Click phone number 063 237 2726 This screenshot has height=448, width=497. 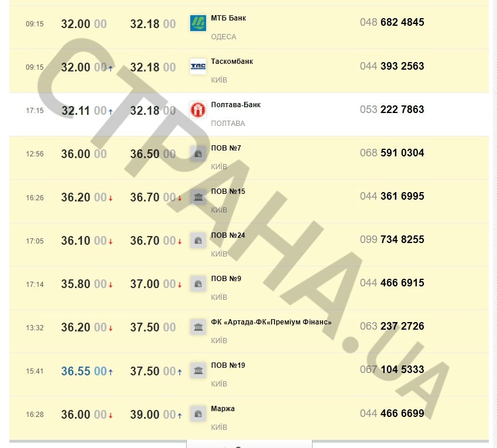[x=392, y=326]
